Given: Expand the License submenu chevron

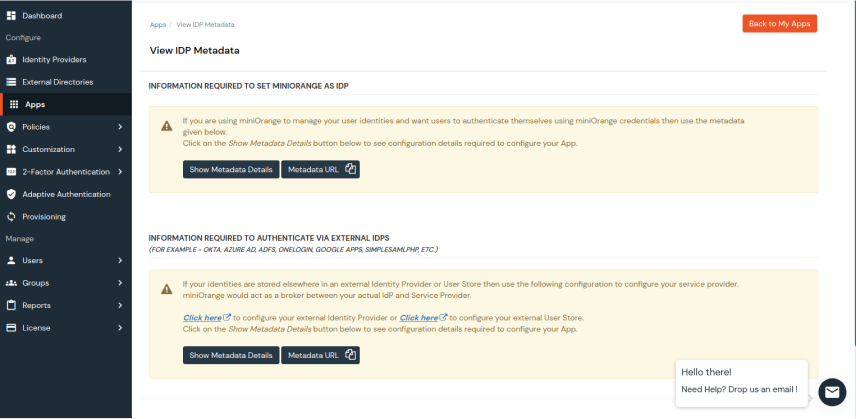Looking at the screenshot, I should [120, 328].
